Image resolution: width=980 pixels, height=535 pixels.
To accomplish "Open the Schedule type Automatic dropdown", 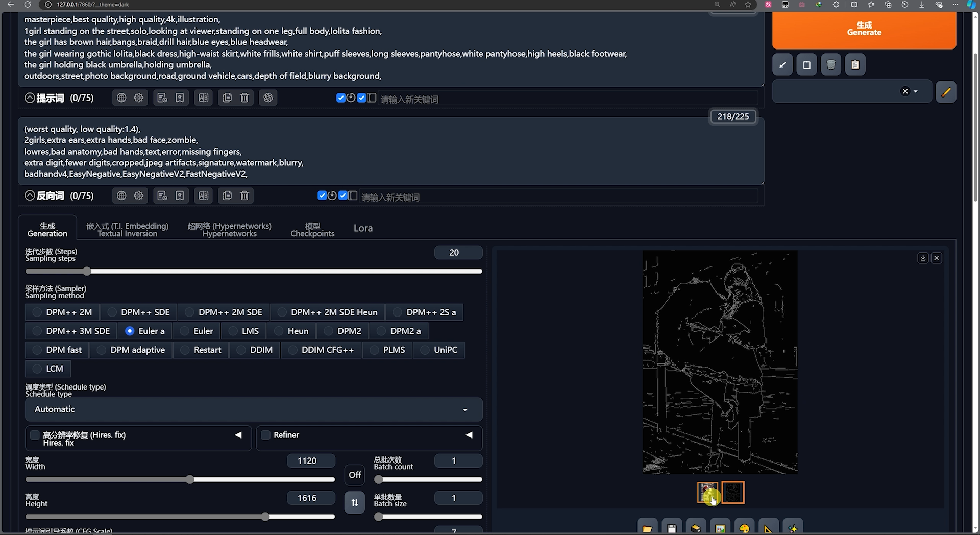I will click(254, 409).
